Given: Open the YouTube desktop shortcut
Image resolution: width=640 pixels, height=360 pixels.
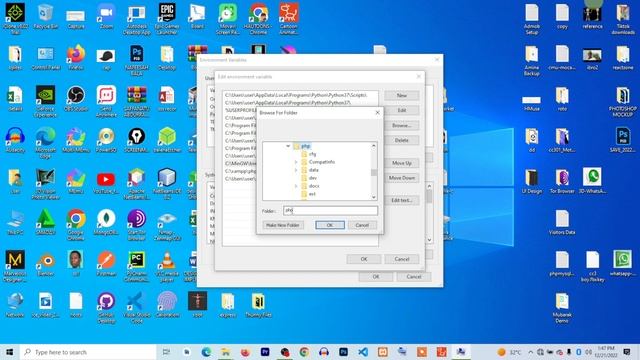Looking at the screenshot, I should (x=106, y=182).
